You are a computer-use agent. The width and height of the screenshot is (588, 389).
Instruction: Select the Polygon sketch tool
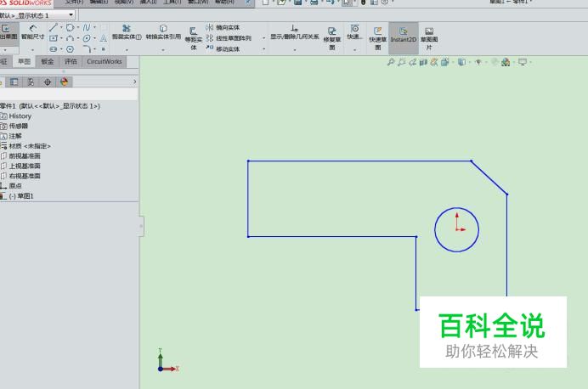tap(71, 49)
